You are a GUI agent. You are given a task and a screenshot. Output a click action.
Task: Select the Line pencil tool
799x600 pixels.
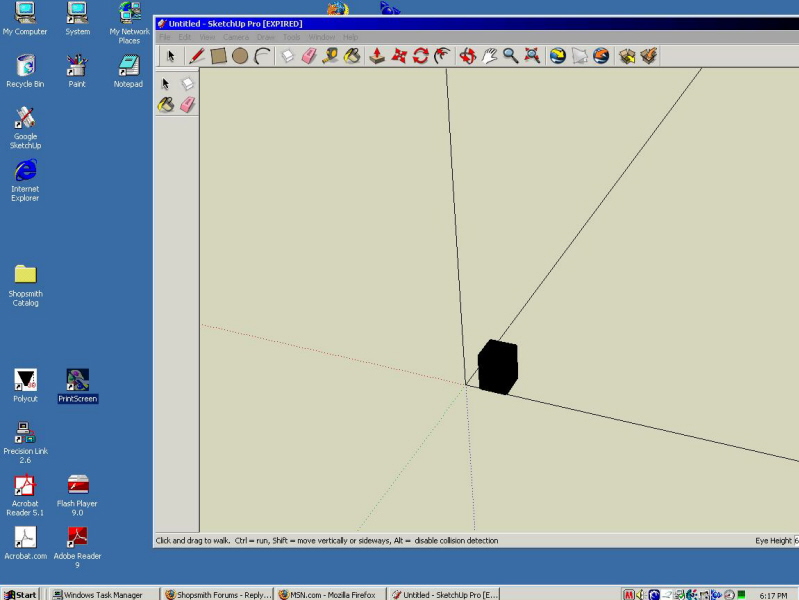pyautogui.click(x=197, y=56)
